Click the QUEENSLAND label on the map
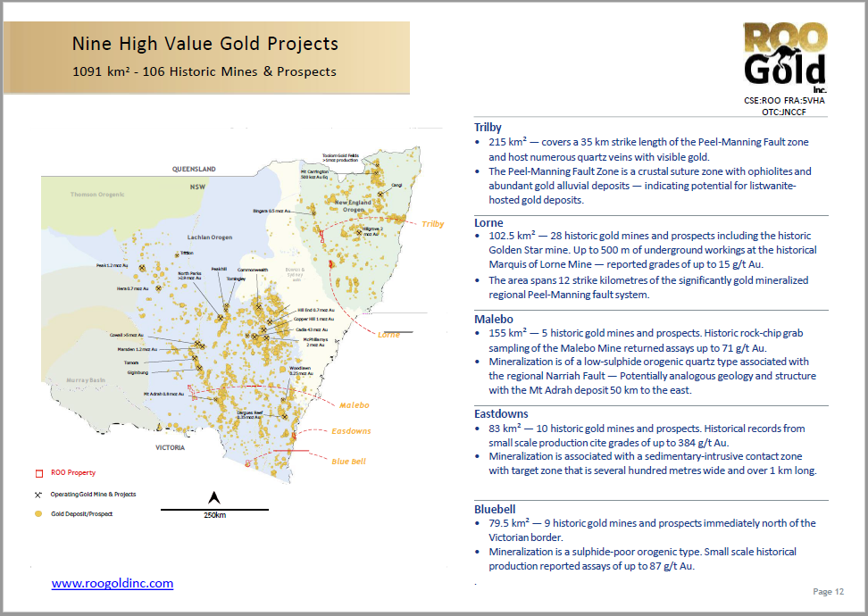Viewport: 868px width, 616px height. [194, 170]
